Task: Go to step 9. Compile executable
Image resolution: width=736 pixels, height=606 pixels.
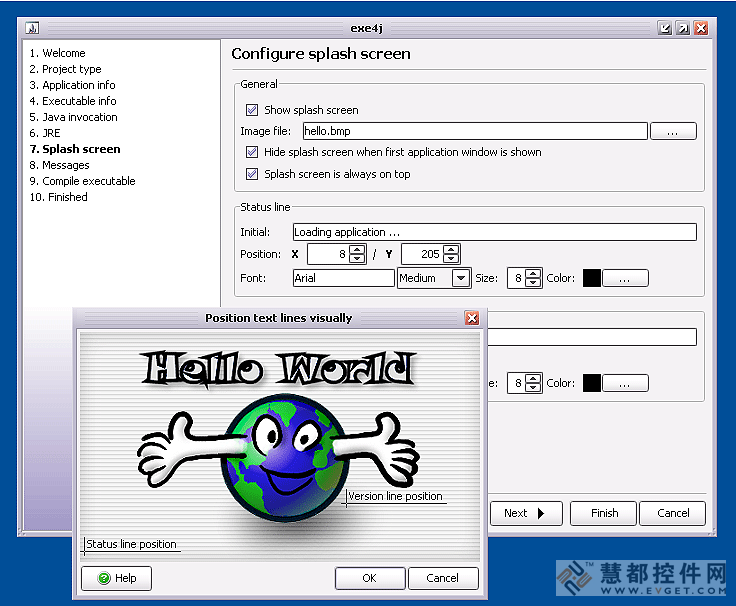Action: click(x=82, y=181)
